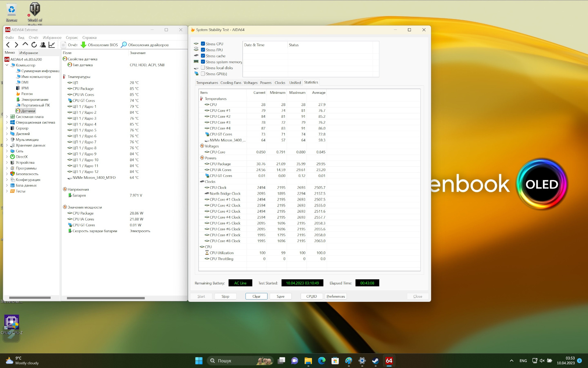Click the Clear button

point(257,296)
